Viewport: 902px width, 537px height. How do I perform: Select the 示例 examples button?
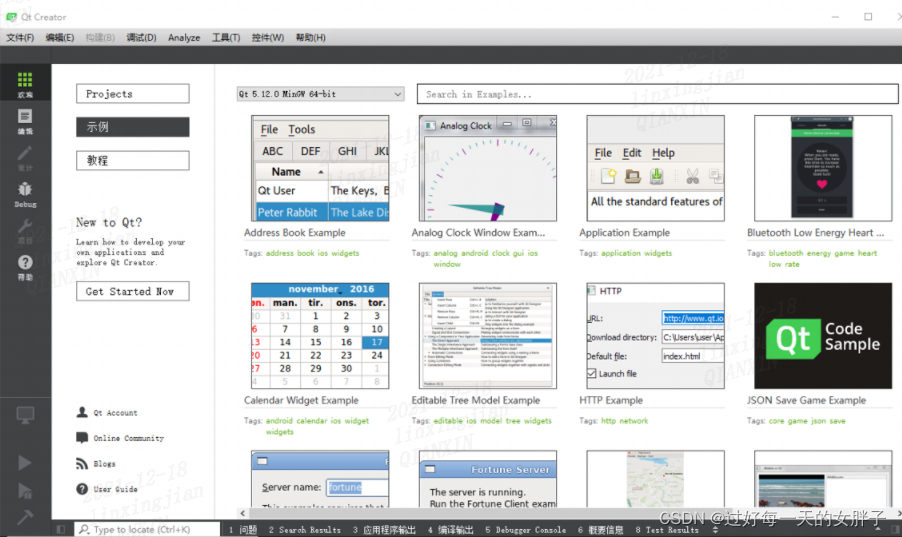(x=132, y=127)
